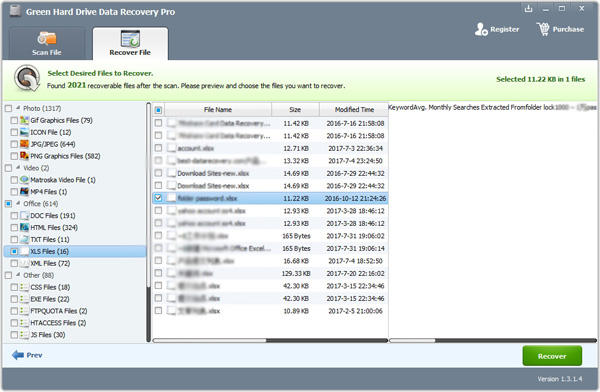Viewport: 600px width, 392px height.
Task: Select the HTML Files (324) tree item
Action: (54, 228)
